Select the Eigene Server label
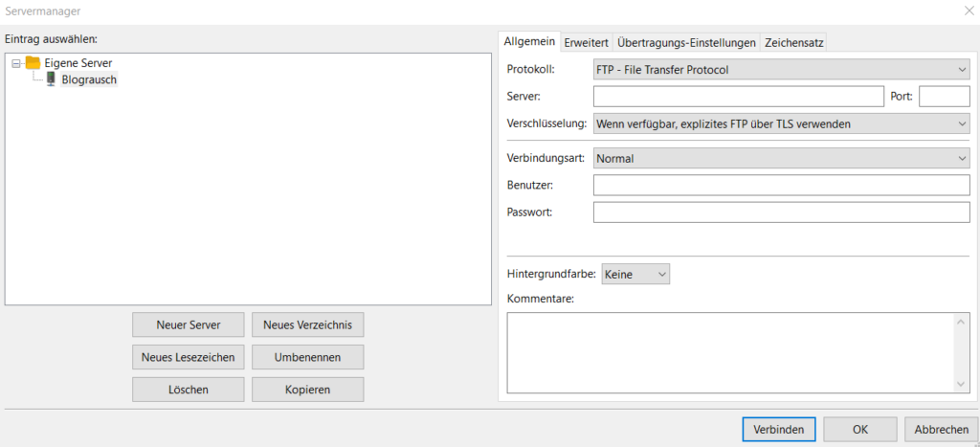The height and width of the screenshot is (447, 980). pos(78,63)
